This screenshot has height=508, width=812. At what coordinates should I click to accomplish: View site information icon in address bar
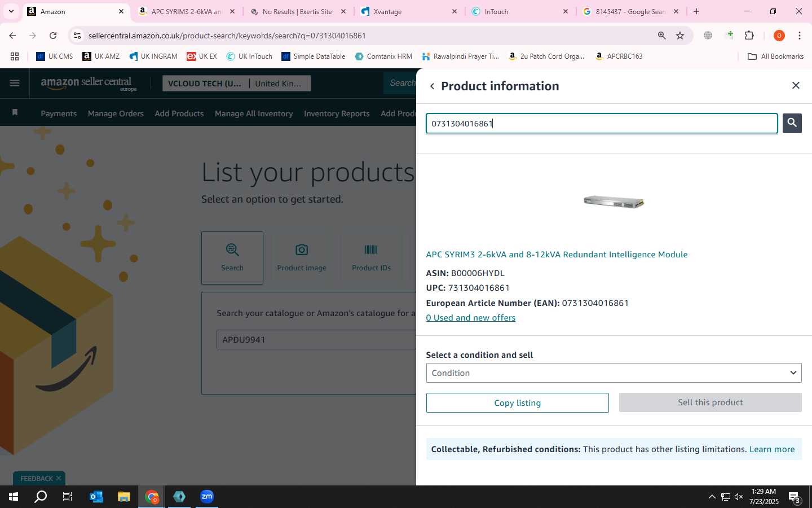(77, 36)
